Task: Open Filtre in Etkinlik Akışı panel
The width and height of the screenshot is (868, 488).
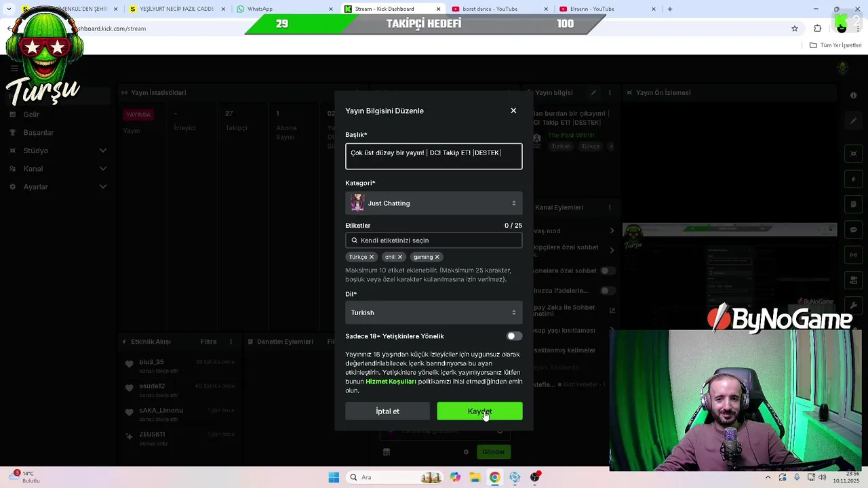Action: [x=208, y=342]
